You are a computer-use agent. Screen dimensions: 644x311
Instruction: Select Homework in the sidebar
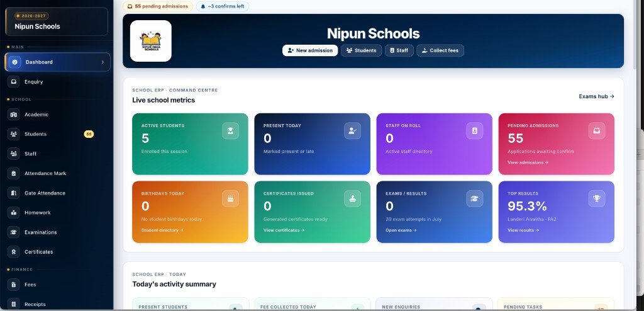[57, 213]
